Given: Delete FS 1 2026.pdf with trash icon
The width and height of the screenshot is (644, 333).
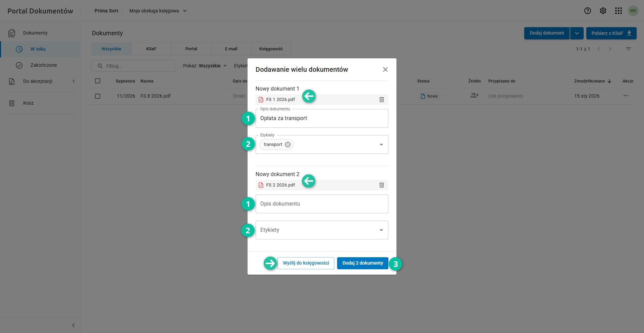Looking at the screenshot, I should pyautogui.click(x=381, y=100).
